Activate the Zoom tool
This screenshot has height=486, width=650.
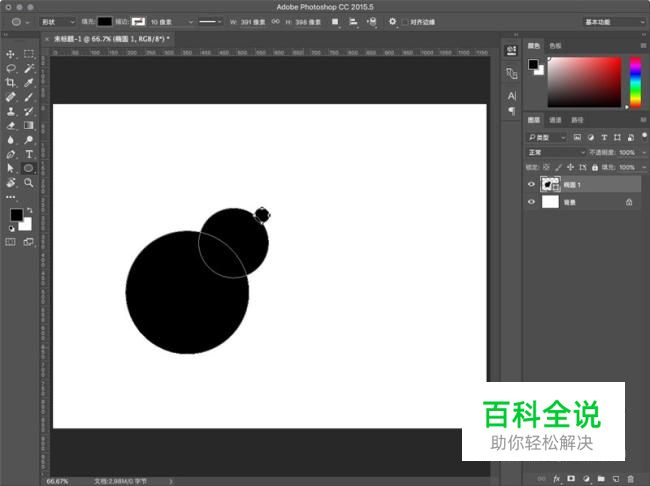29,183
